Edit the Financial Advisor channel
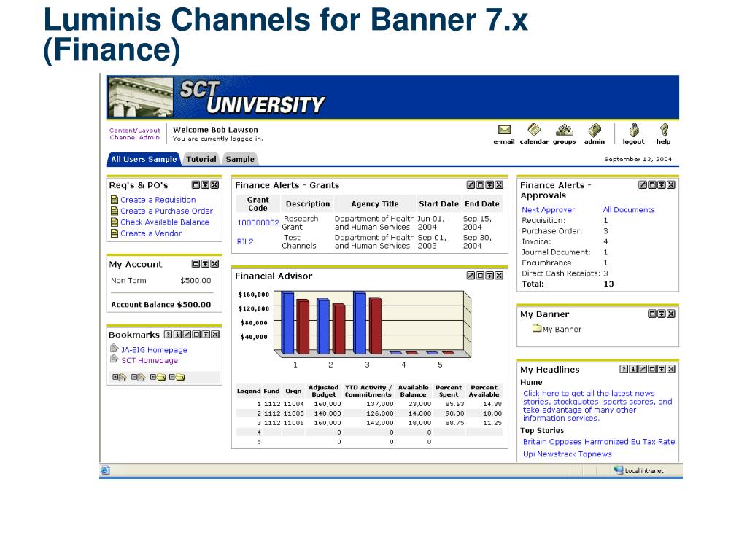This screenshot has height=560, width=747. pos(471,275)
